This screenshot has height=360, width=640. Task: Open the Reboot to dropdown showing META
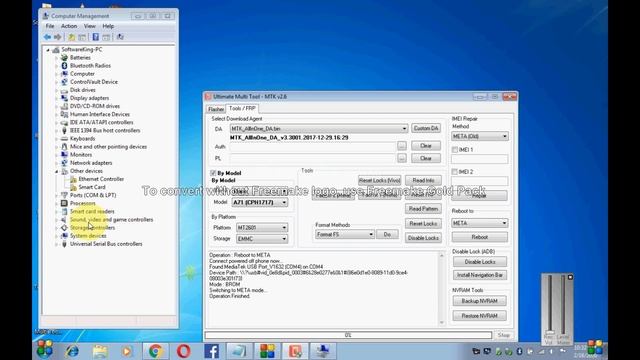[504, 223]
